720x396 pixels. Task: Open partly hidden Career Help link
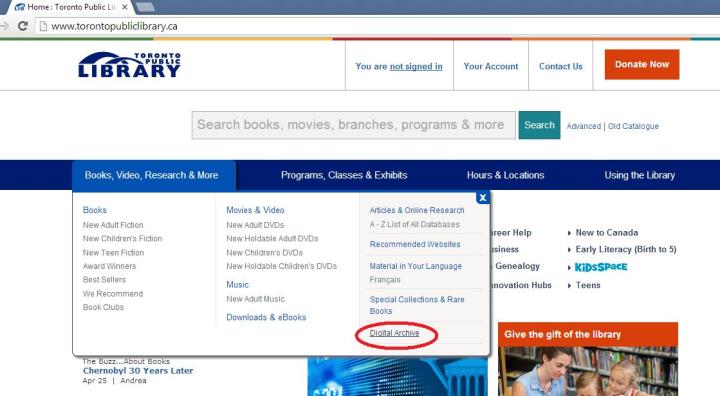511,232
